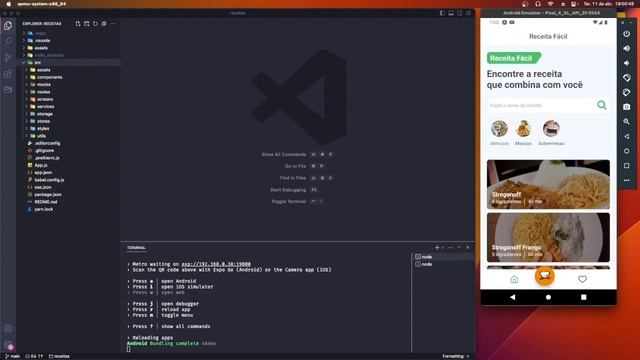640x360 pixels.
Task: Open the Search view in activity bar
Action: [8, 41]
